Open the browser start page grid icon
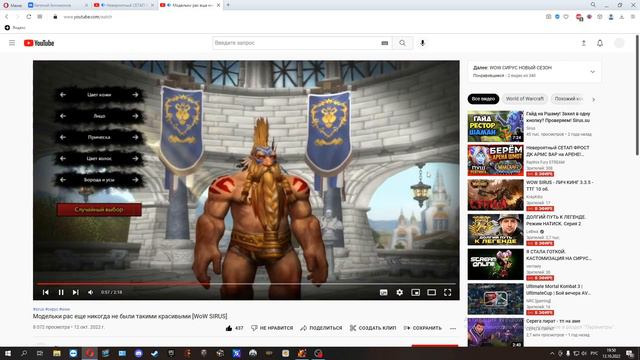 (x=40, y=17)
